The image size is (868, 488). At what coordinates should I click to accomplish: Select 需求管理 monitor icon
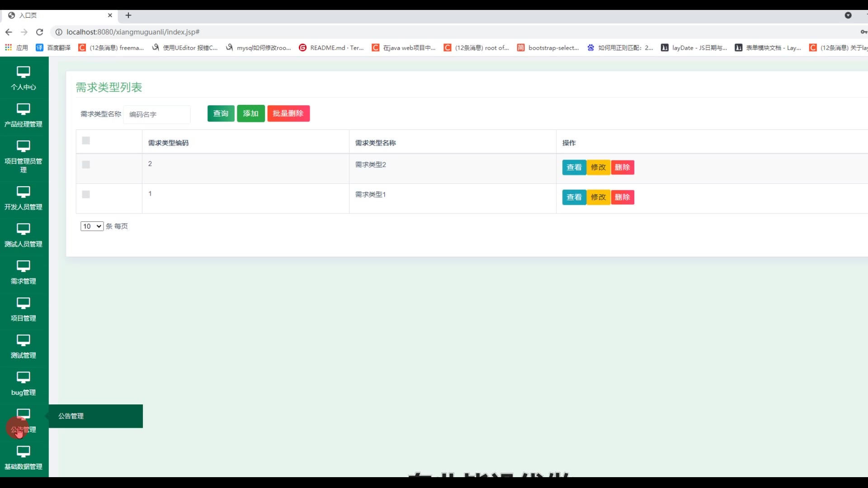tap(23, 266)
